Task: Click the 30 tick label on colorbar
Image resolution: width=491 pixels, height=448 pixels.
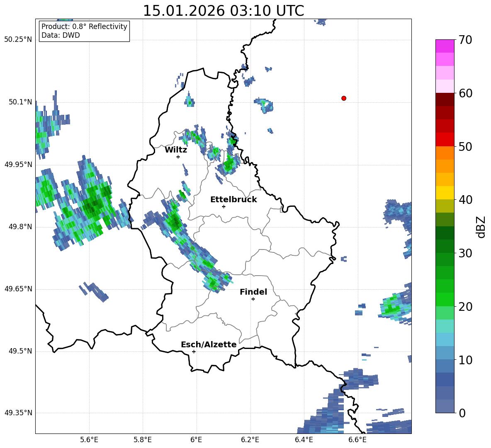Action: [x=465, y=253]
